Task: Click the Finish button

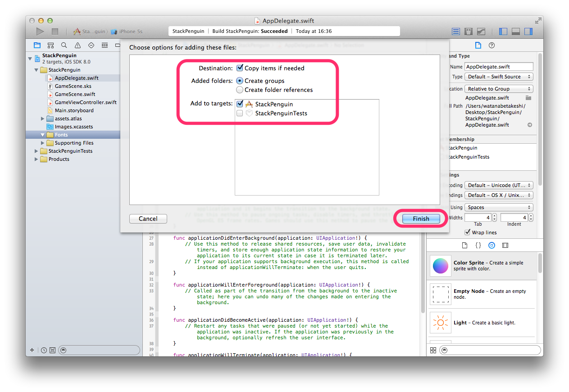Action: (420, 218)
